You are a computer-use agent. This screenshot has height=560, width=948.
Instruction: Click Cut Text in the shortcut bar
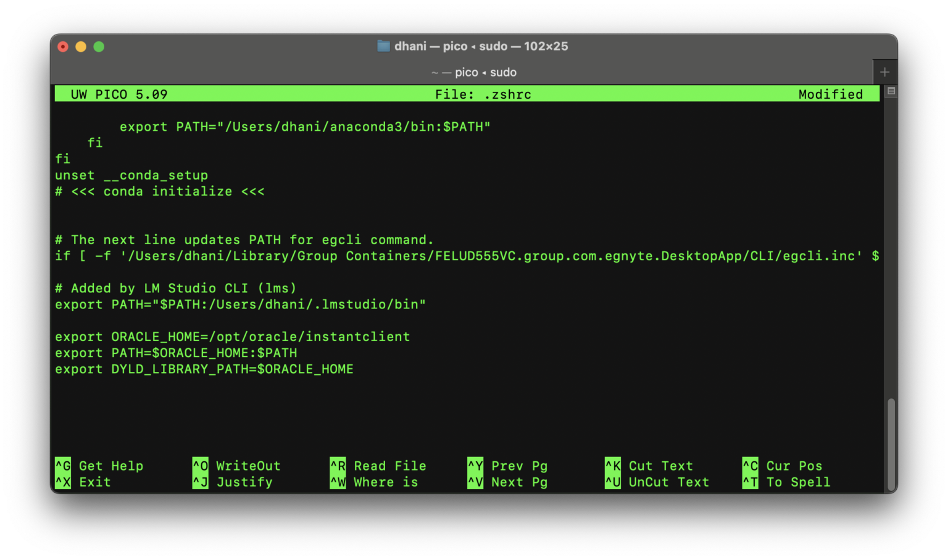pos(660,466)
